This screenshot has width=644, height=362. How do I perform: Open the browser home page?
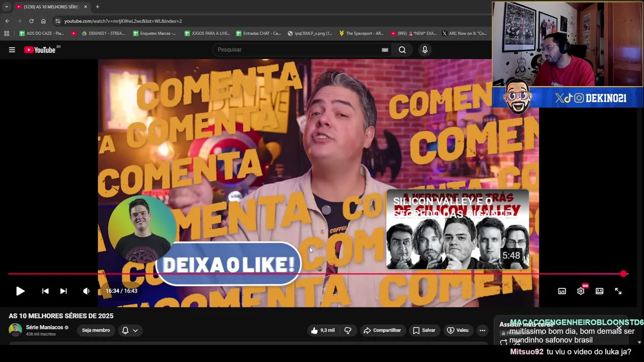pos(43,21)
